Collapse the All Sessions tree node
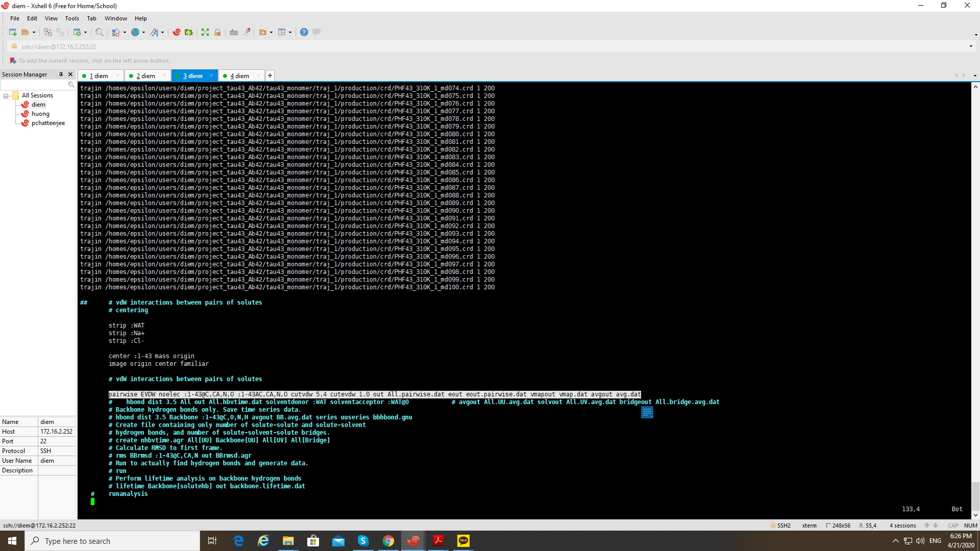The height and width of the screenshot is (551, 980). click(x=6, y=96)
